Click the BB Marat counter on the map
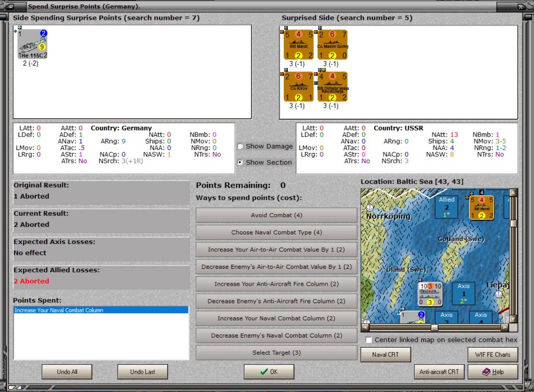The width and height of the screenshot is (534, 392). click(481, 207)
